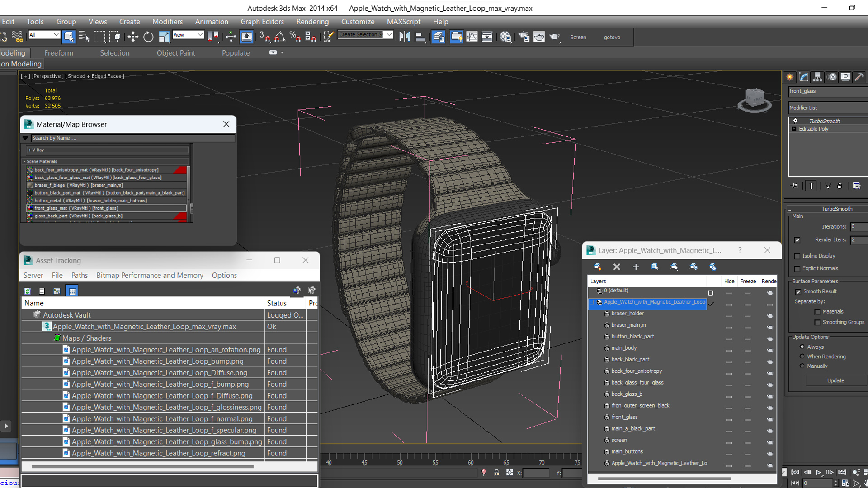The image size is (868, 488).
Task: Click the Iterations value field
Action: [x=859, y=227]
